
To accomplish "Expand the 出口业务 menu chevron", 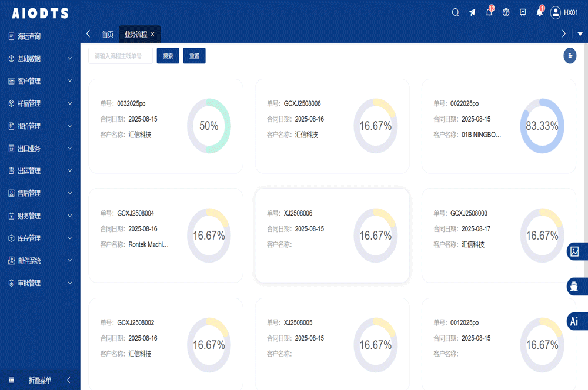I will pyautogui.click(x=70, y=149).
